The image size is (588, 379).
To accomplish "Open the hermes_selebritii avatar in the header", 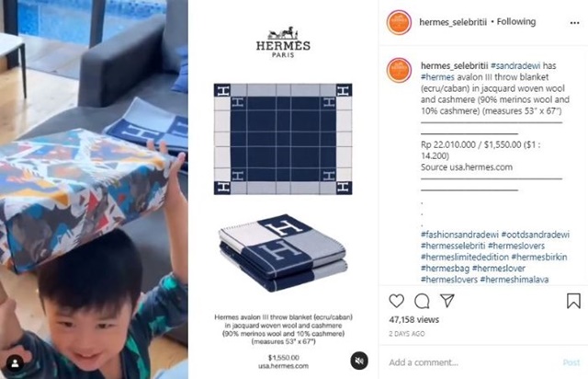I will pyautogui.click(x=399, y=22).
